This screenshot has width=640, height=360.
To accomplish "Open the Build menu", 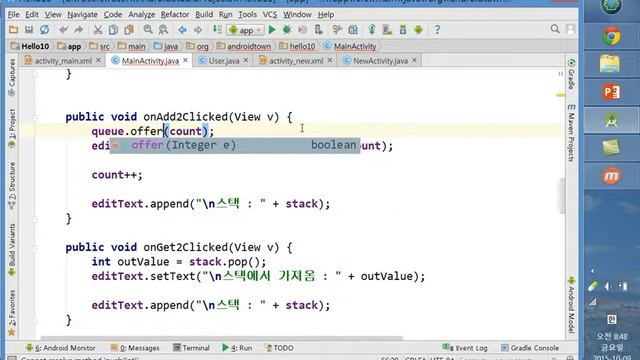I will 204,15.
